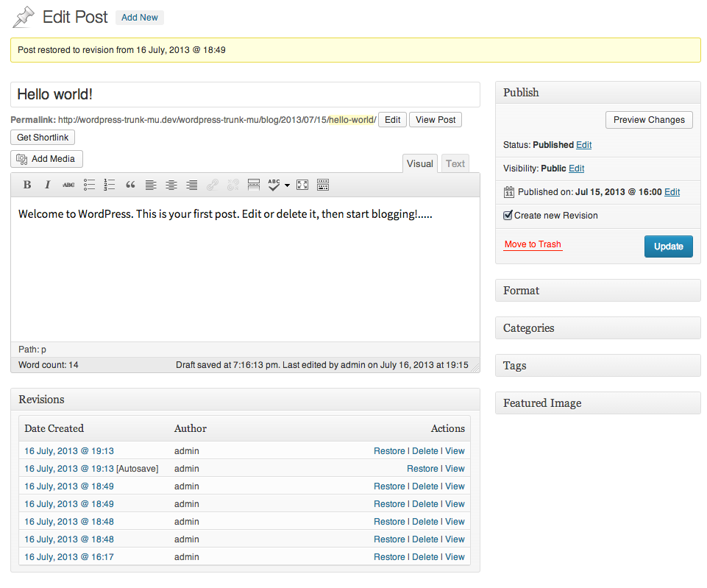View the 16:17 revision
The width and height of the screenshot is (707, 588).
click(455, 557)
